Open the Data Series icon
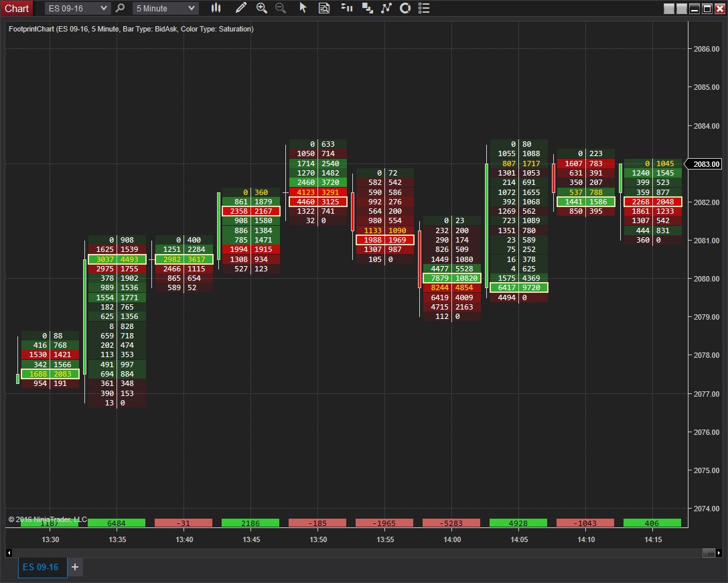Viewport: 728px width, 583px height. point(367,8)
